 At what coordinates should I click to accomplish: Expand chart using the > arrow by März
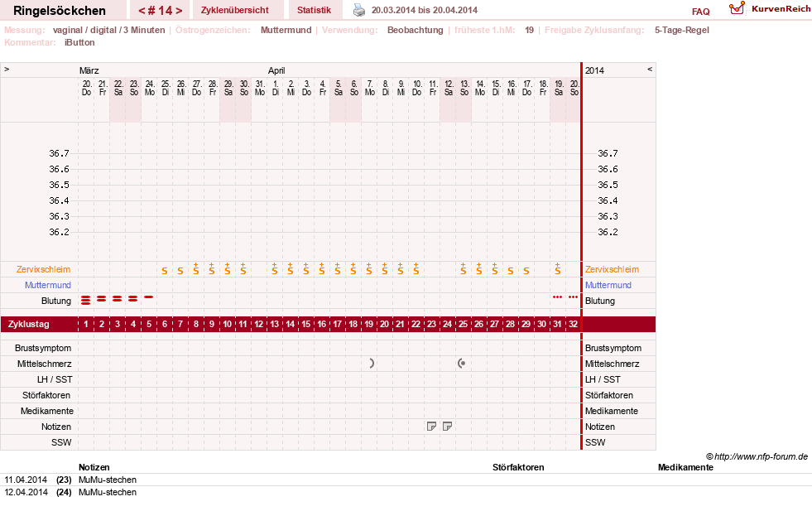7,69
